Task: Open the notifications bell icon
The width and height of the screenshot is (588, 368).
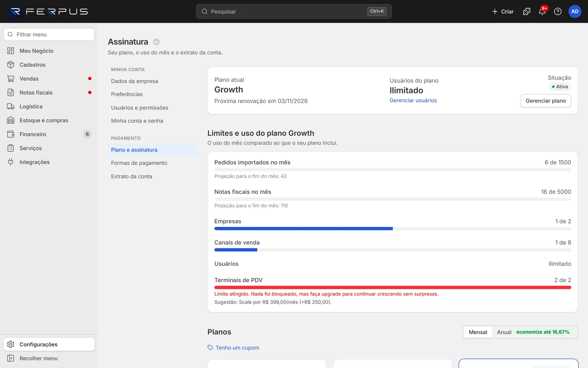Action: [x=542, y=11]
